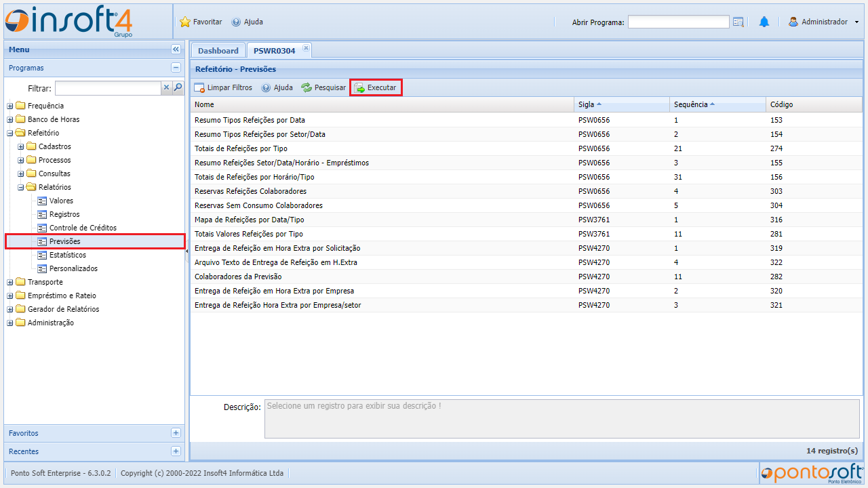868x488 pixels.
Task: Click the Abrir Programa input field
Action: pyautogui.click(x=678, y=22)
